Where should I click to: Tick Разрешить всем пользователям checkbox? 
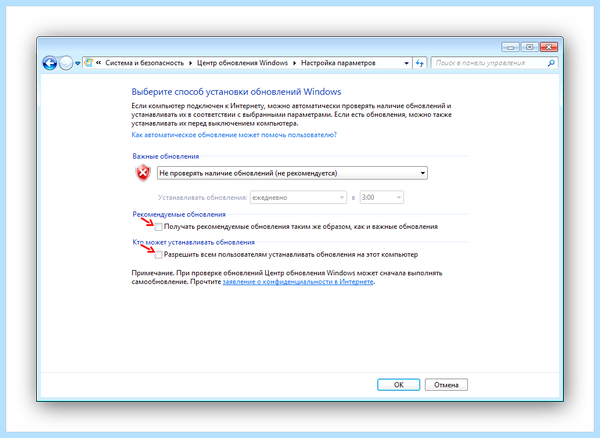158,255
